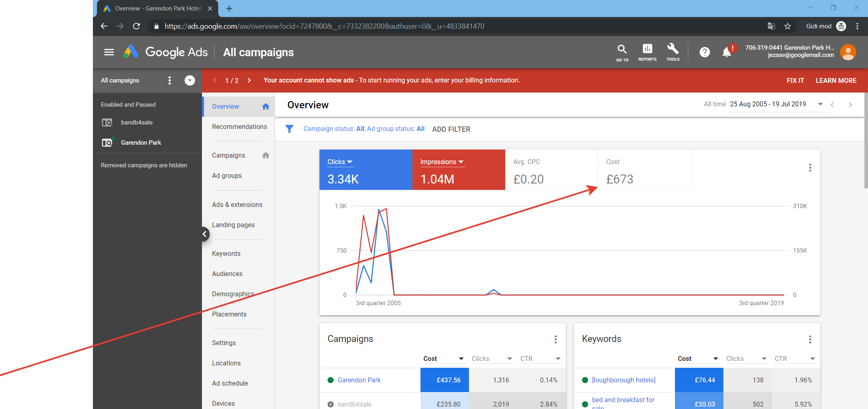868x409 pixels.
Task: Go back in browser
Action: click(104, 26)
